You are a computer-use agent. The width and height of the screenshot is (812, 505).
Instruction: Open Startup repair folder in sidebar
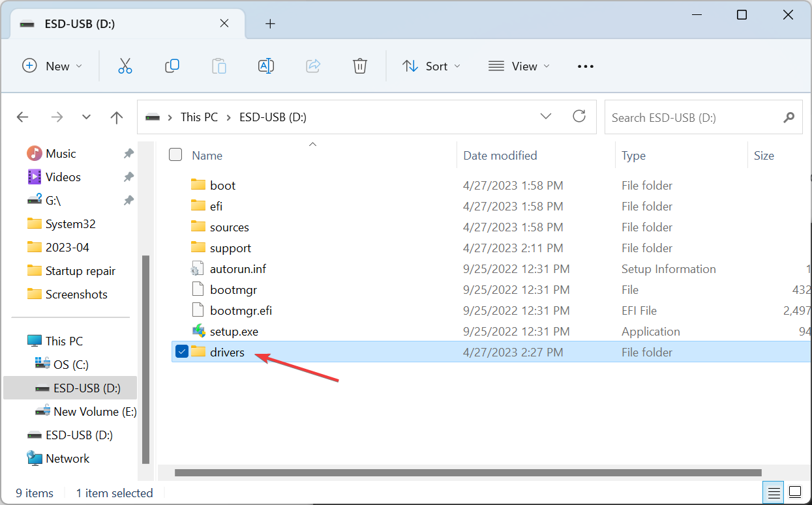72,271
